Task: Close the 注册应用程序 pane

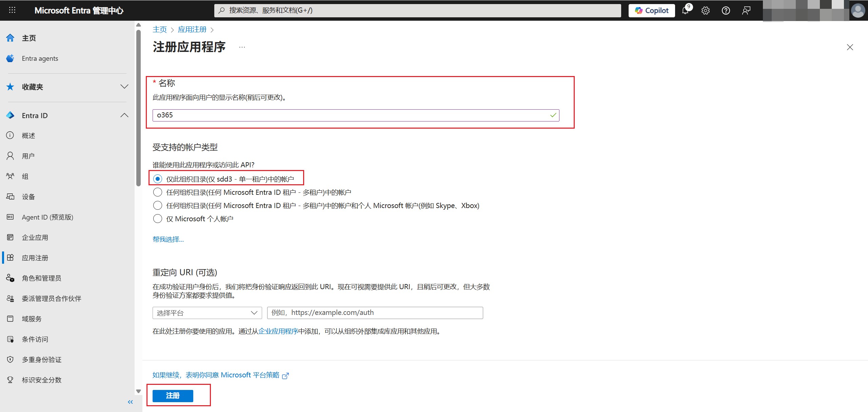Action: [850, 47]
